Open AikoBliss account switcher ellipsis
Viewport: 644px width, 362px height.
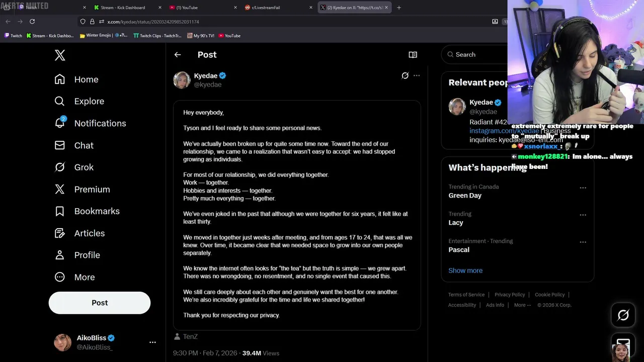point(152,342)
